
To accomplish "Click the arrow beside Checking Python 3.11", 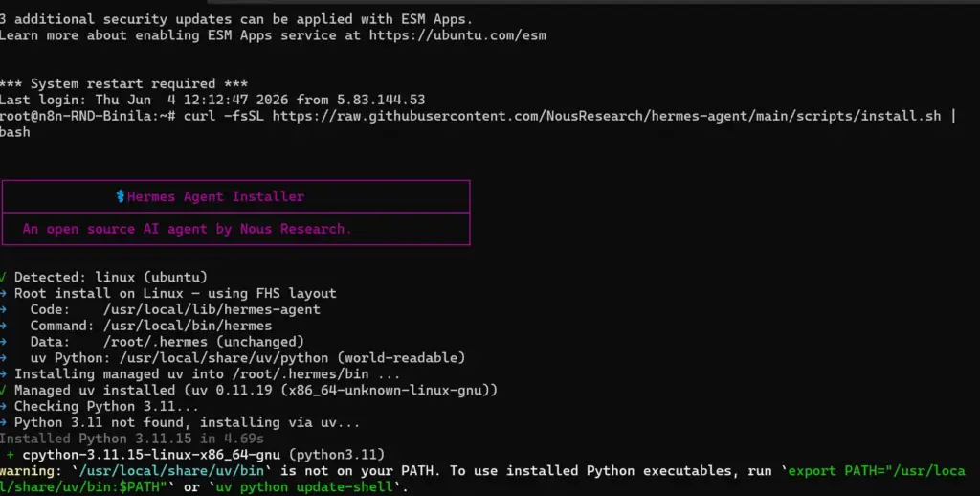I will (x=3, y=407).
